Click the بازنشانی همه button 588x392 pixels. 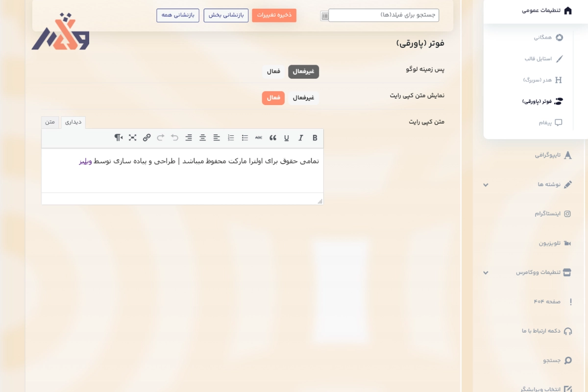pos(178,15)
